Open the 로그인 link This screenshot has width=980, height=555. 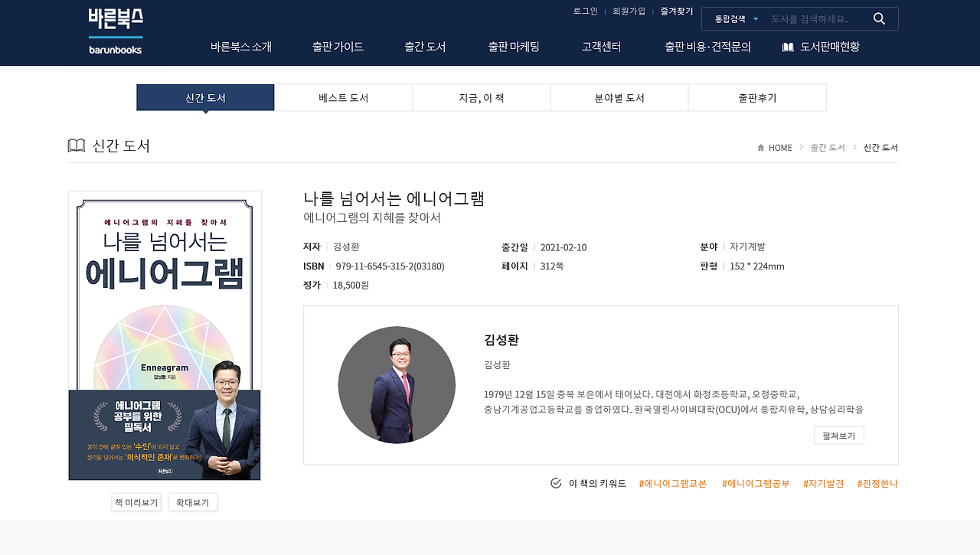click(586, 11)
